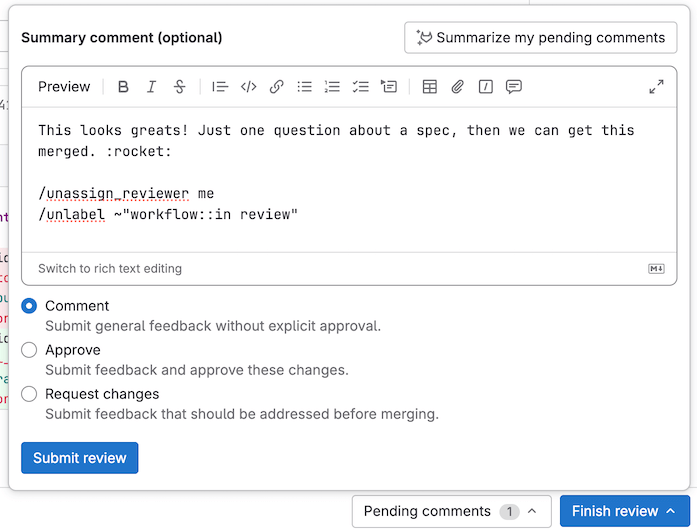
Task: Click Submit review button
Action: [79, 458]
